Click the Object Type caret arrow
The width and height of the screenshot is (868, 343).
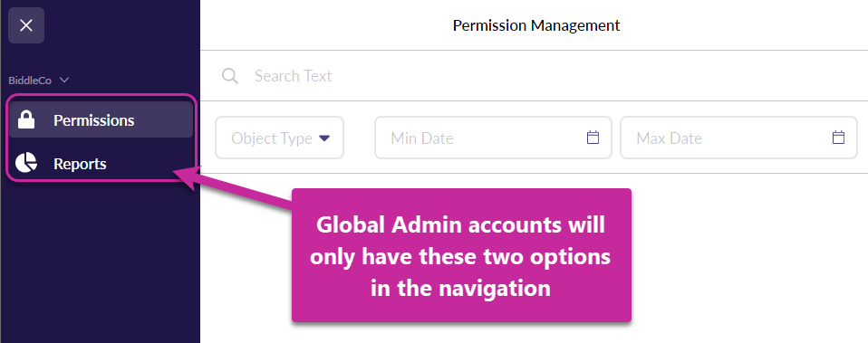(324, 138)
